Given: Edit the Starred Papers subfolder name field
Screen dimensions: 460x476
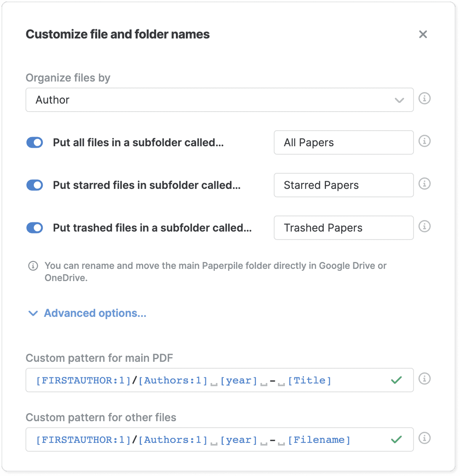Looking at the screenshot, I should point(343,185).
